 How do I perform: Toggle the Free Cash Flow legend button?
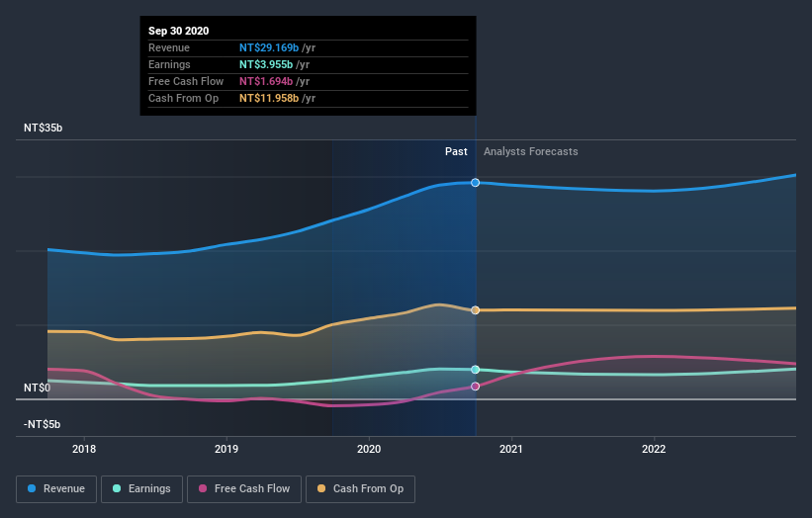(244, 489)
